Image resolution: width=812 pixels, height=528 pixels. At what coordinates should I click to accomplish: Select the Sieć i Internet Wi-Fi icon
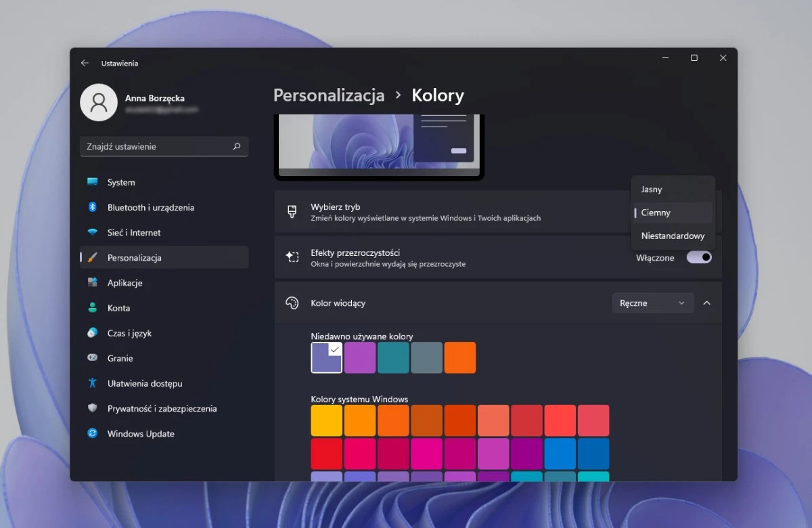[93, 232]
